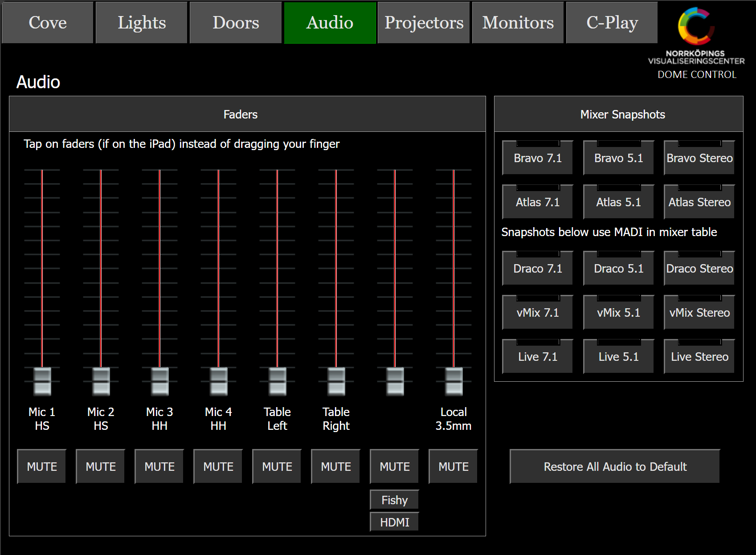Tap the Table Right fader knob
This screenshot has height=555, width=756.
(x=336, y=381)
